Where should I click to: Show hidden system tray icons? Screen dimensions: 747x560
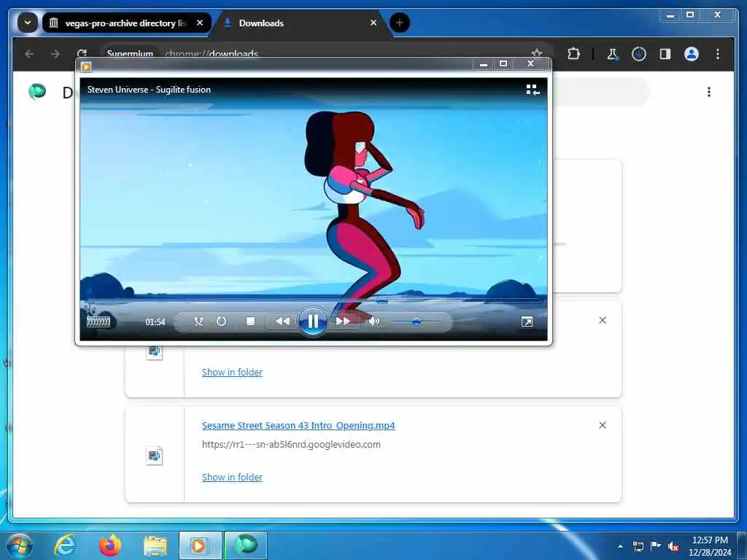[620, 546]
